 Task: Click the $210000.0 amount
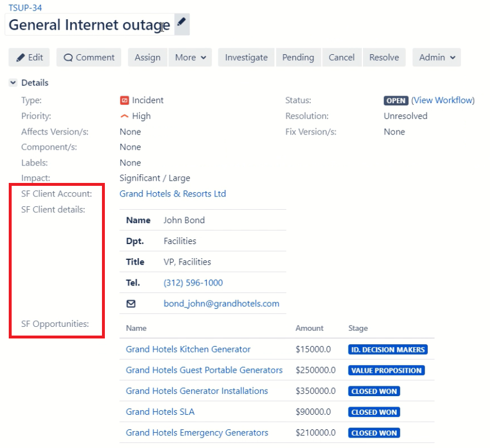click(x=316, y=433)
